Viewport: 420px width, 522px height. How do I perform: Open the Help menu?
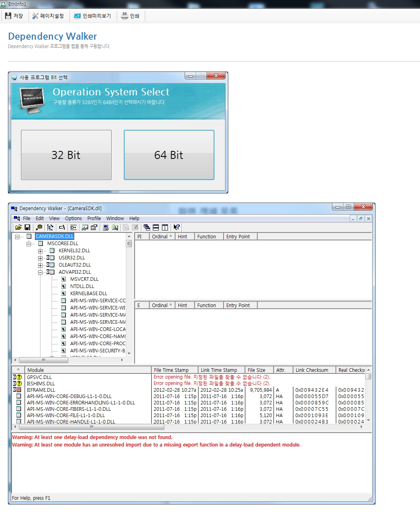coord(134,218)
